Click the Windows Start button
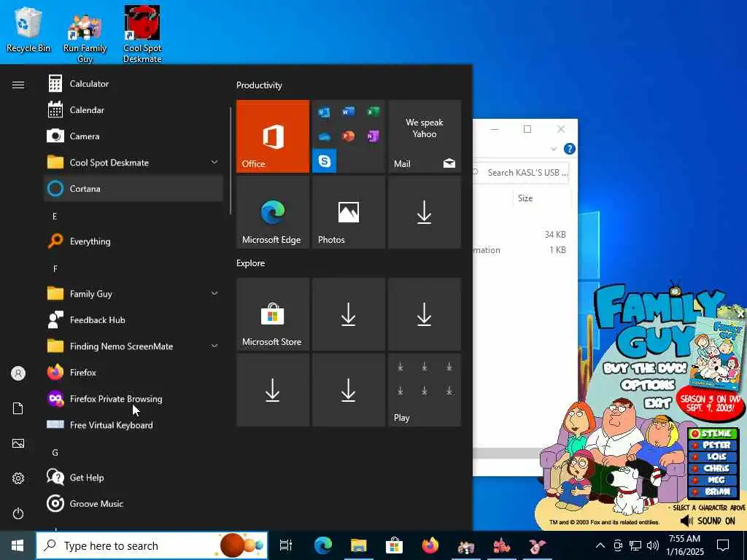747x560 pixels. coord(18,545)
